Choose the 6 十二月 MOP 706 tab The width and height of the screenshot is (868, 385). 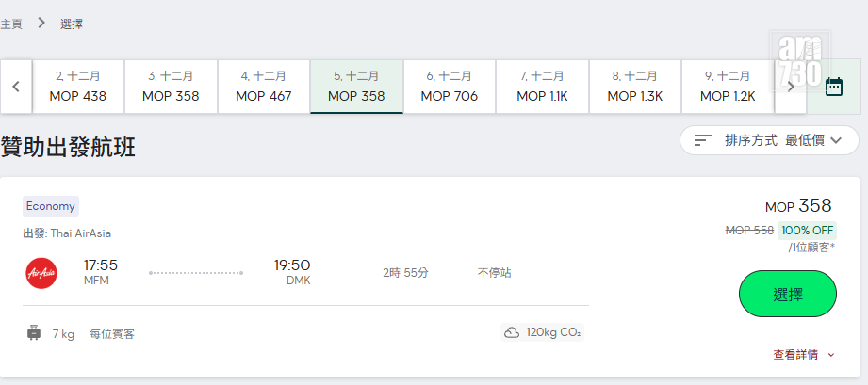tap(450, 87)
